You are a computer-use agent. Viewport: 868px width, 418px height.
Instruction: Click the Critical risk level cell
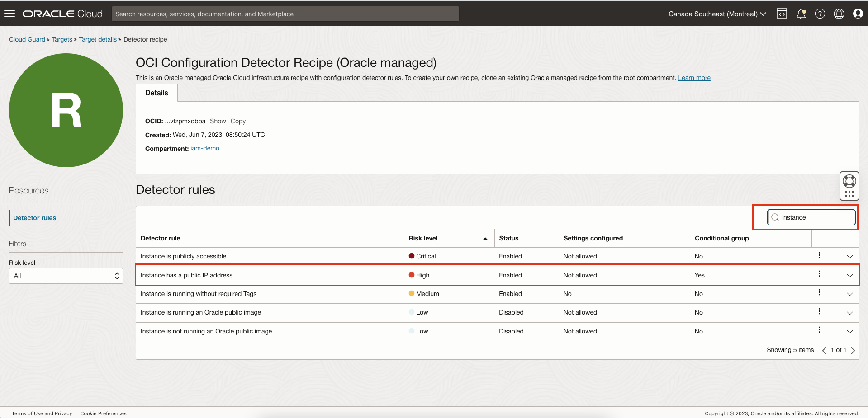422,256
